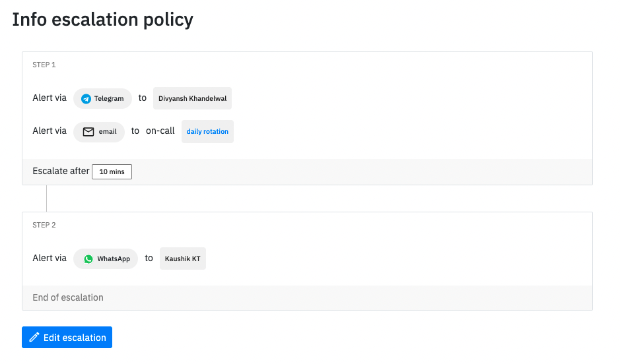Image resolution: width=620 pixels, height=364 pixels.
Task: Open the daily rotation schedule link
Action: pyautogui.click(x=207, y=131)
